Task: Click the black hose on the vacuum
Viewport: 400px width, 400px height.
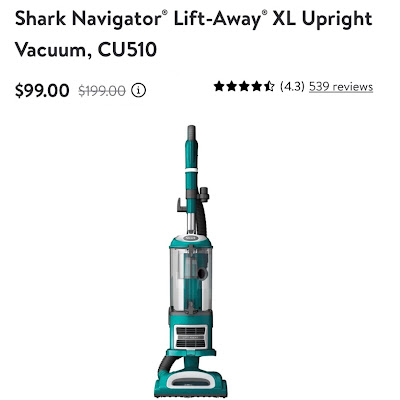Action: (x=201, y=217)
